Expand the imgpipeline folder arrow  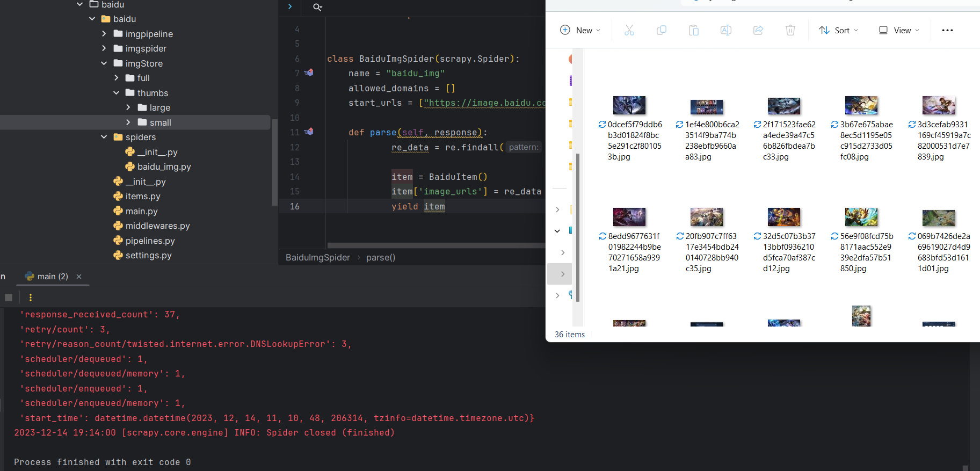click(104, 34)
